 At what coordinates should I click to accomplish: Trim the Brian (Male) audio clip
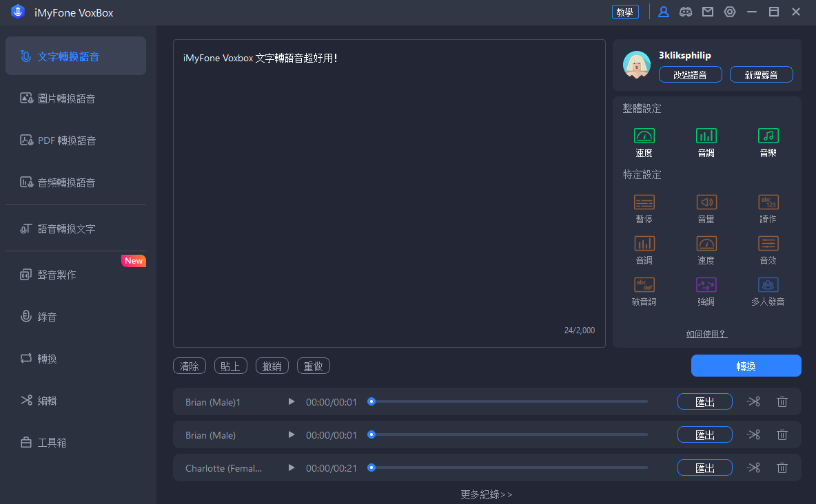[x=753, y=434]
